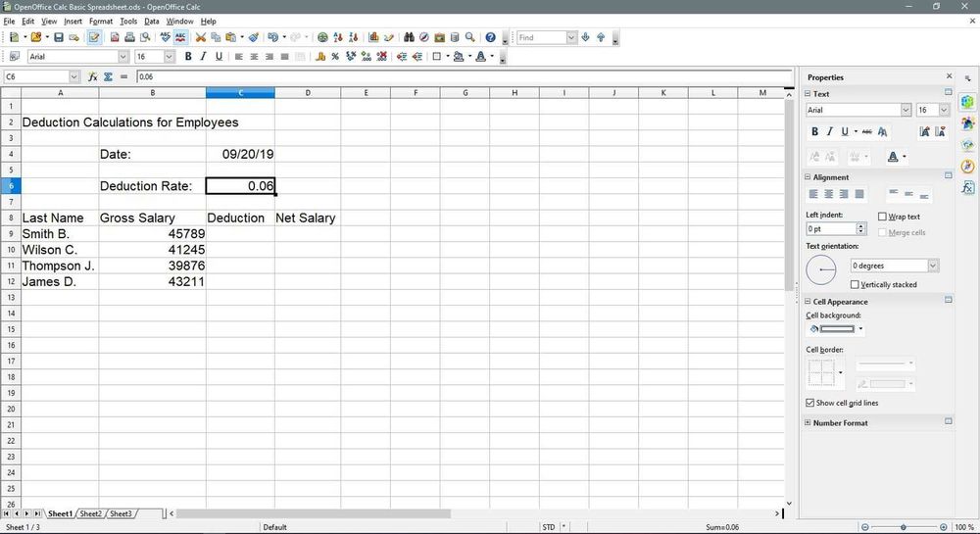Image resolution: width=980 pixels, height=534 pixels.
Task: Click the Export as PDF icon
Action: tap(115, 37)
